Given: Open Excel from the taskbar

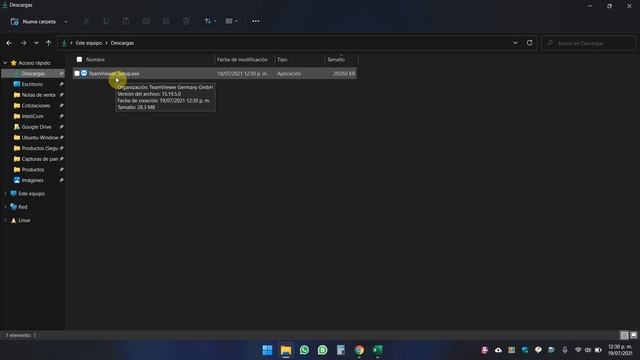Looking at the screenshot, I should coord(378,350).
